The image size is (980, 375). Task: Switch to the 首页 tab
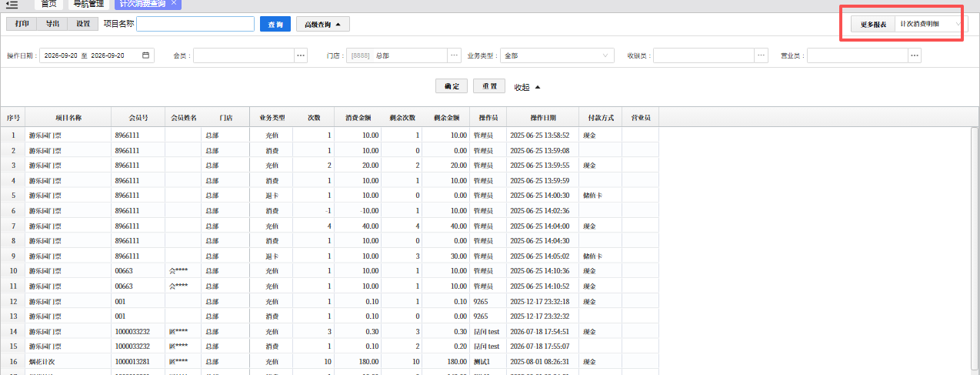49,4
